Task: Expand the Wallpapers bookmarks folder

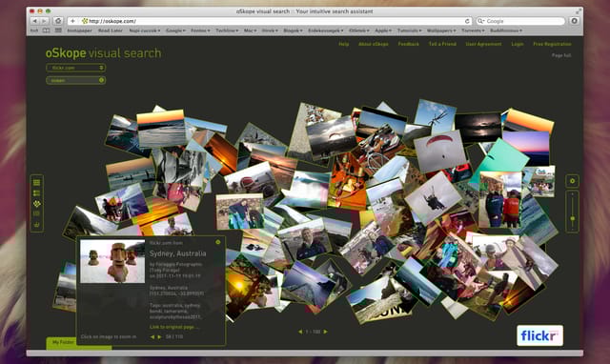Action: (x=441, y=30)
